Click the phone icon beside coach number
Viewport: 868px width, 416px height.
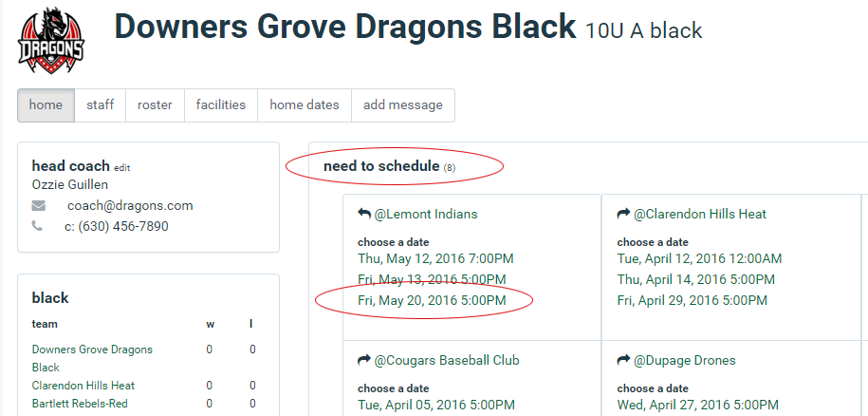point(37,226)
